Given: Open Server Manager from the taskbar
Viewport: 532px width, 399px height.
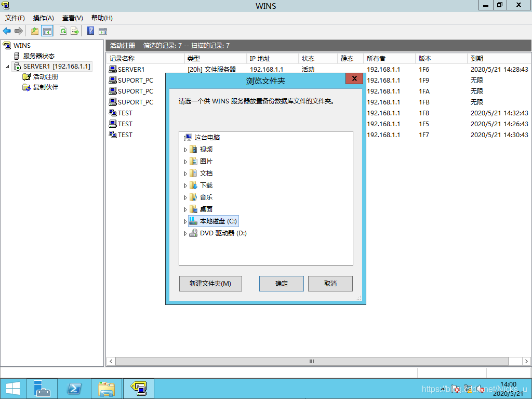Looking at the screenshot, I should click(x=42, y=389).
